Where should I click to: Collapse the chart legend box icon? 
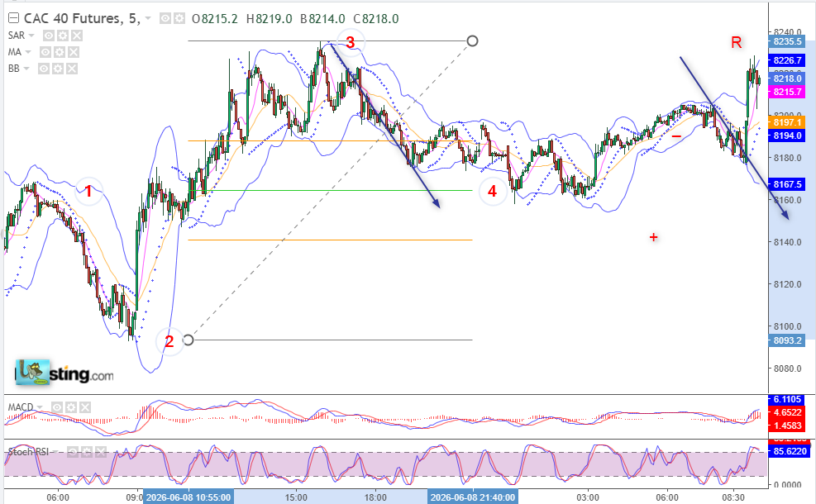point(13,19)
